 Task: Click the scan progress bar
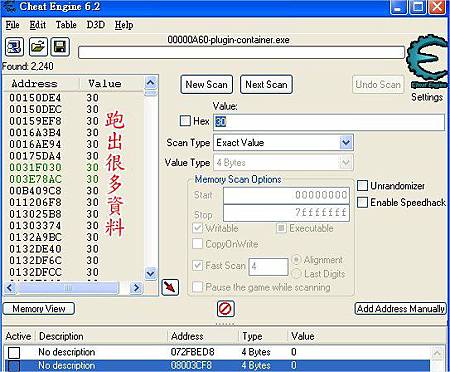pos(241,52)
